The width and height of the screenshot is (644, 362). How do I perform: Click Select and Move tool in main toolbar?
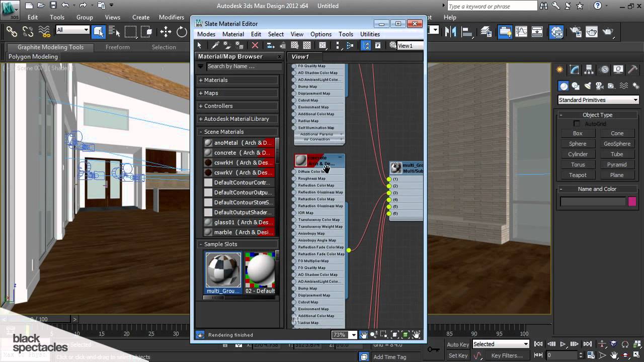click(x=166, y=32)
